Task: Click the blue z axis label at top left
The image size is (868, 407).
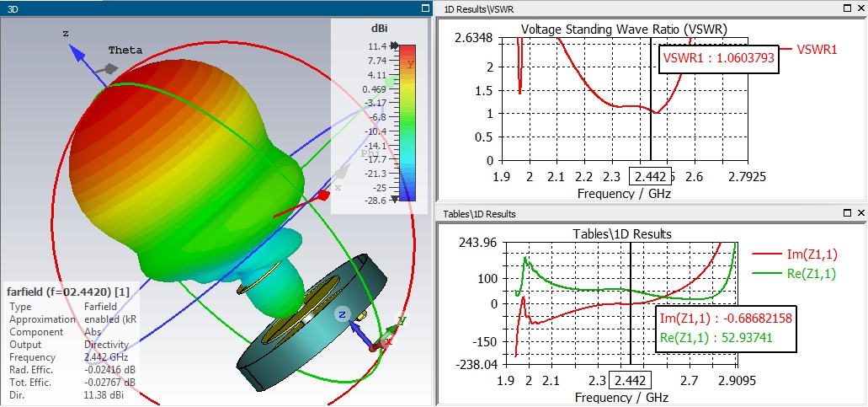Action: pyautogui.click(x=66, y=34)
